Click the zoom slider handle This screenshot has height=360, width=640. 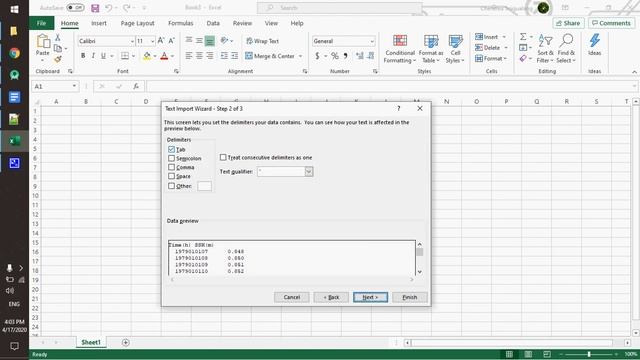(x=589, y=354)
